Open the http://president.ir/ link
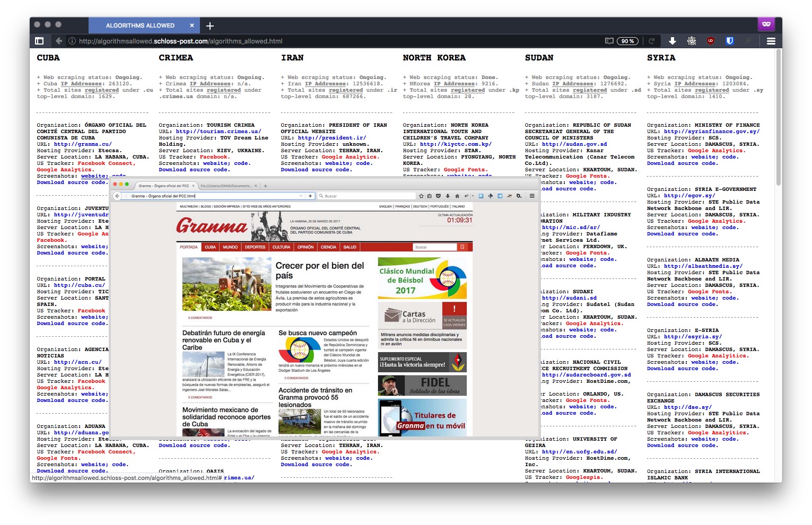812x525 pixels. point(332,138)
